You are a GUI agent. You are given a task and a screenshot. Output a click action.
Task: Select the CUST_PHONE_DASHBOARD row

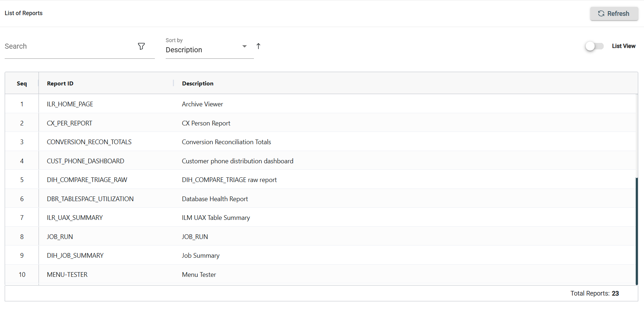point(85,161)
